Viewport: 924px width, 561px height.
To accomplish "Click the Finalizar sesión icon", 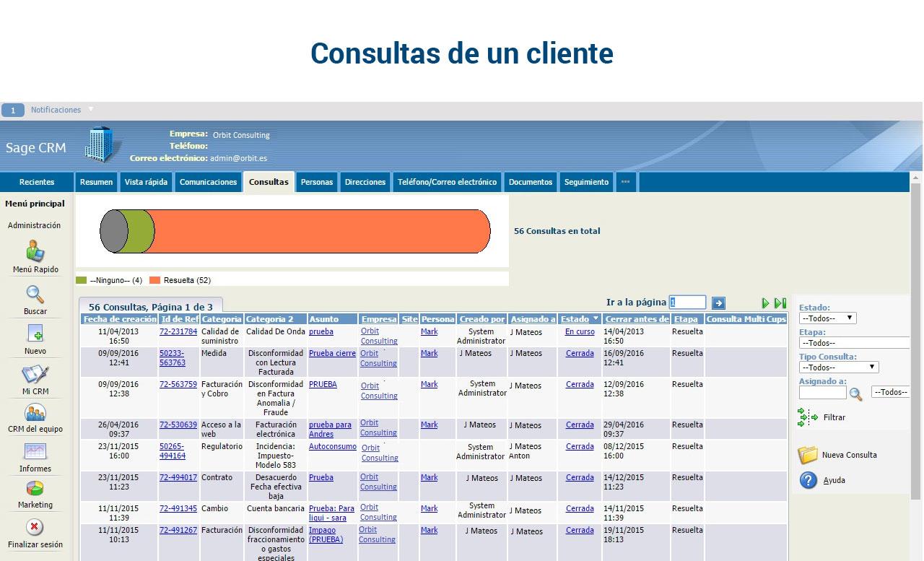I will pyautogui.click(x=35, y=527).
